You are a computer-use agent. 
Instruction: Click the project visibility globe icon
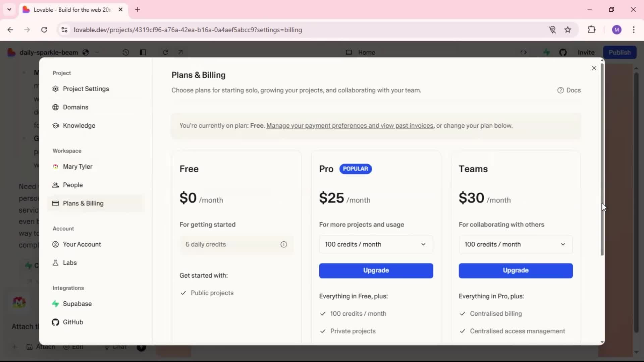86,52
